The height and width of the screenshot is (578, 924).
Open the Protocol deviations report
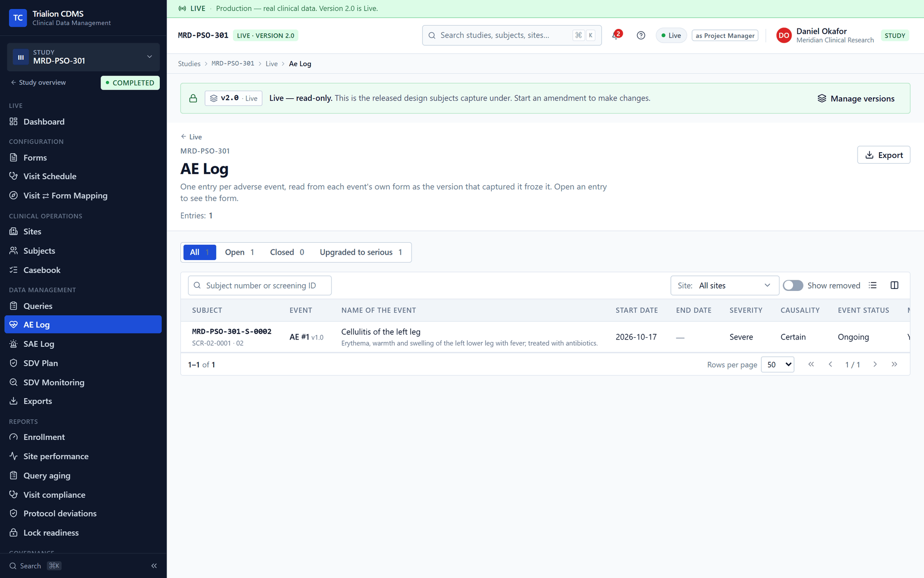(83, 513)
